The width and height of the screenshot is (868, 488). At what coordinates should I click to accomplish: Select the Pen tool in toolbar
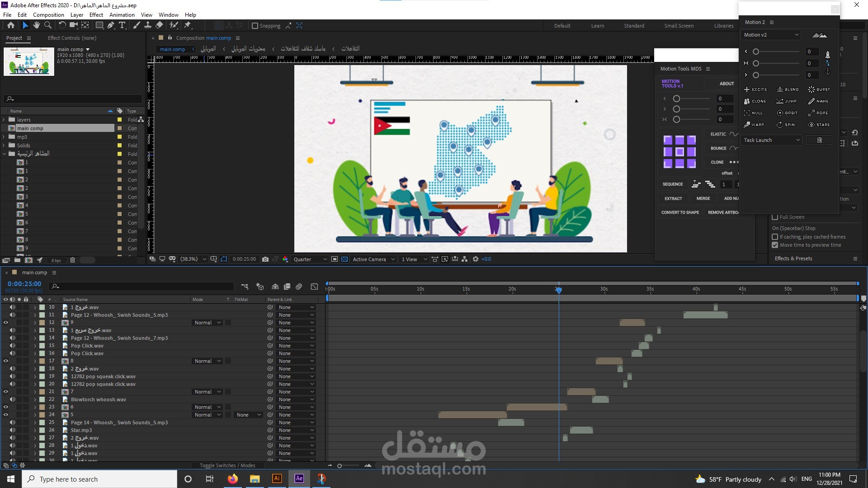[111, 25]
